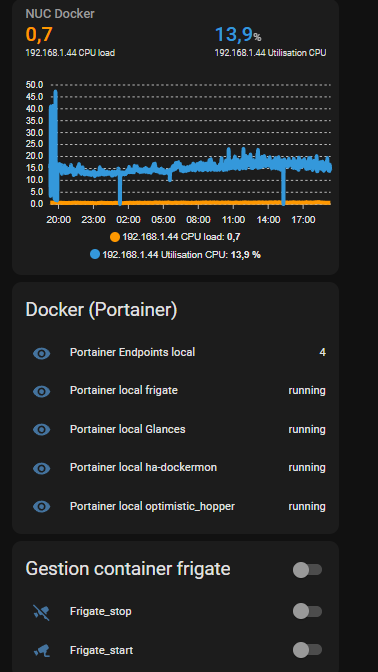Turn on the Frigate_stop switch
This screenshot has height=672, width=378.
tap(307, 612)
